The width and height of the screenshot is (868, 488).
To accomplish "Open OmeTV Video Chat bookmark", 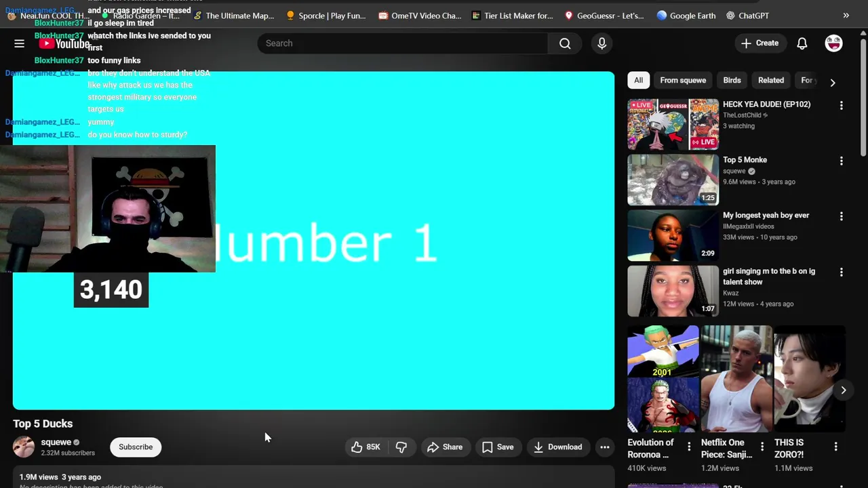I will coord(420,16).
